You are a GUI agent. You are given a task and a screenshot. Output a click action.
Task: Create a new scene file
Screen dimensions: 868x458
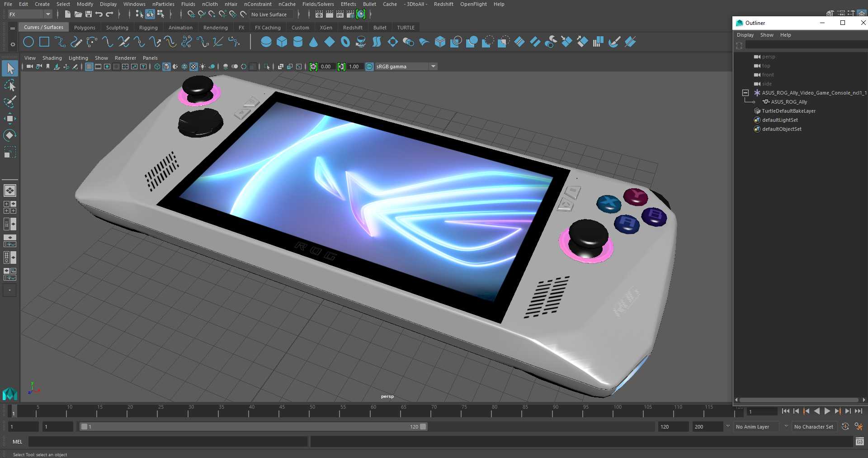click(68, 14)
